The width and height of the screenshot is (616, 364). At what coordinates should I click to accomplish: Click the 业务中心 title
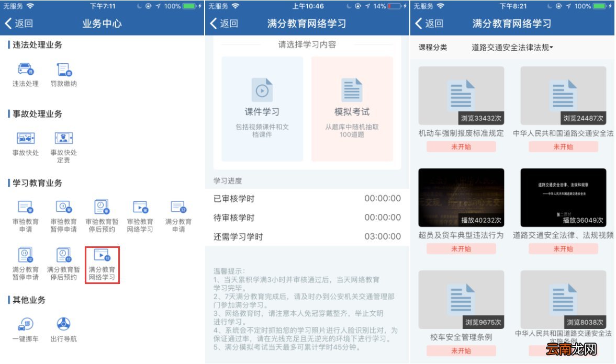pos(102,24)
